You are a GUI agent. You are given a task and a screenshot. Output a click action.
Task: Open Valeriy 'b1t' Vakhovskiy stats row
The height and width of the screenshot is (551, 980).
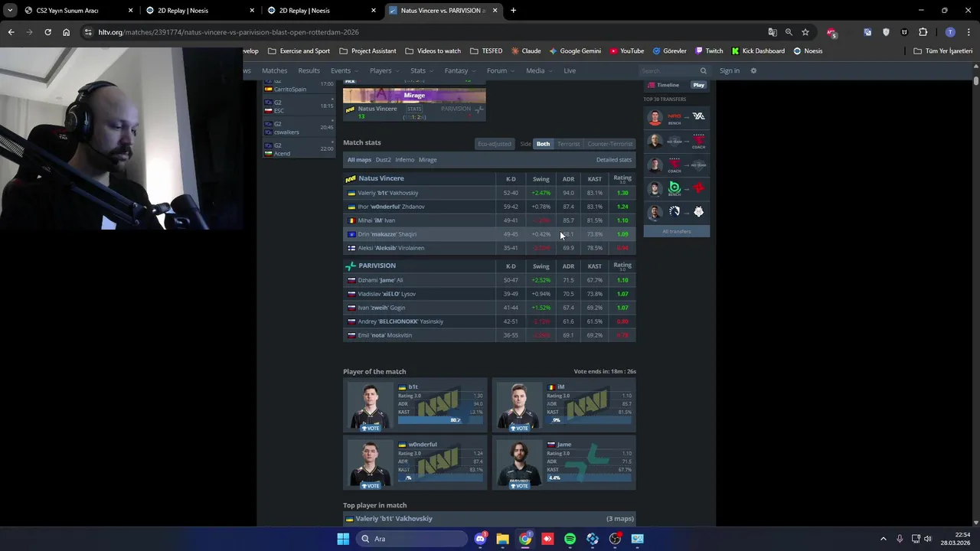(x=489, y=193)
